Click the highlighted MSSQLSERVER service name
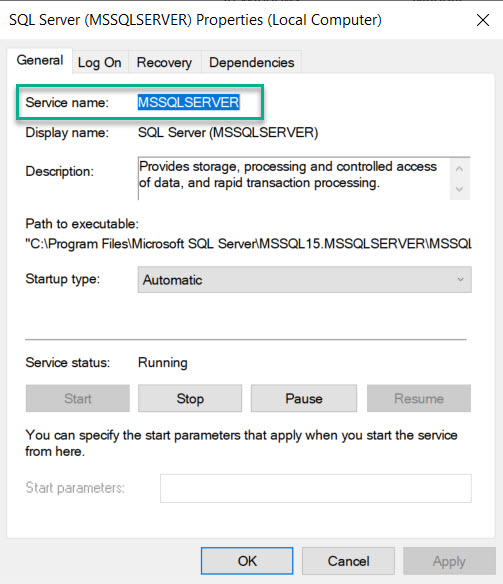Image resolution: width=503 pixels, height=584 pixels. [189, 102]
